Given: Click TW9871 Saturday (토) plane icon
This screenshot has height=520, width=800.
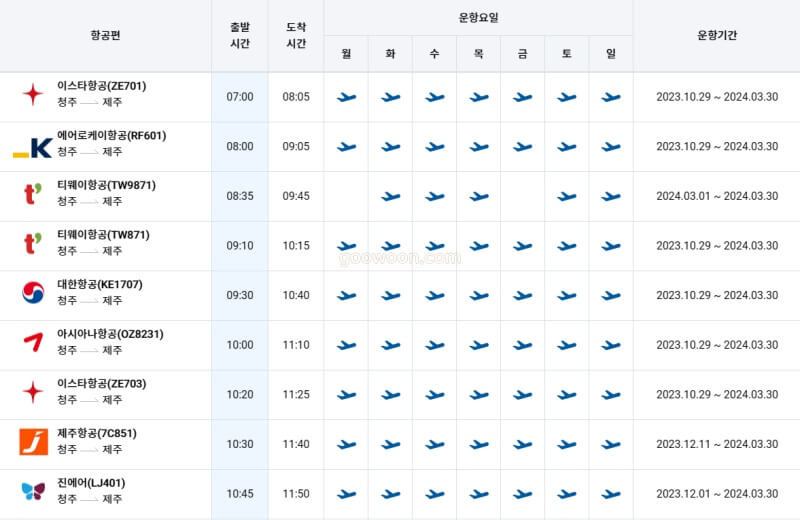Looking at the screenshot, I should click(567, 196).
